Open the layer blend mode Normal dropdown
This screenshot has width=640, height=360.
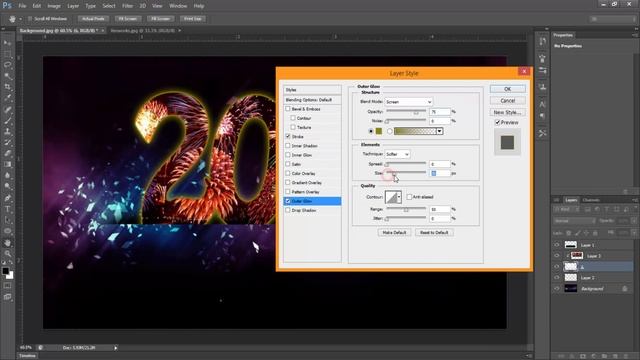[574, 221]
